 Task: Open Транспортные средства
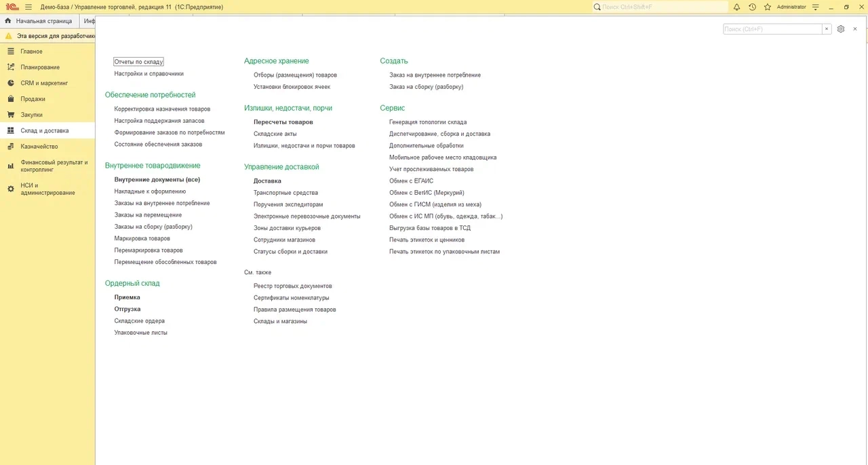(x=285, y=193)
